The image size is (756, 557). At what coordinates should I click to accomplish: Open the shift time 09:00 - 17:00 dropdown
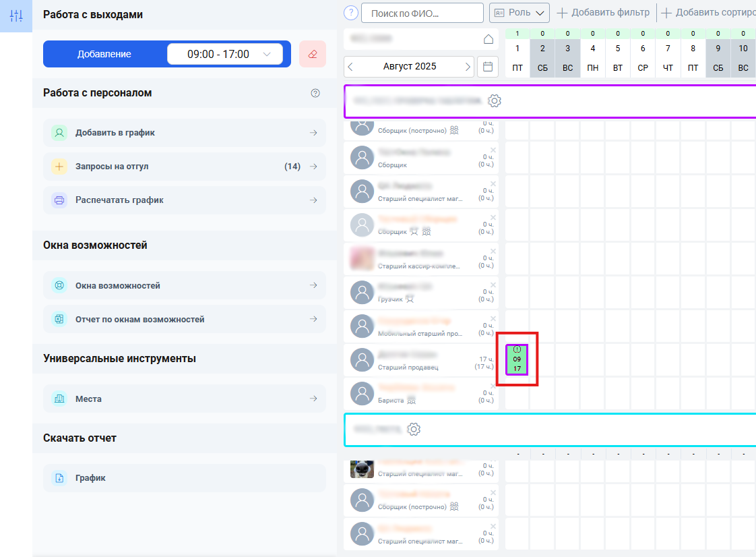224,54
